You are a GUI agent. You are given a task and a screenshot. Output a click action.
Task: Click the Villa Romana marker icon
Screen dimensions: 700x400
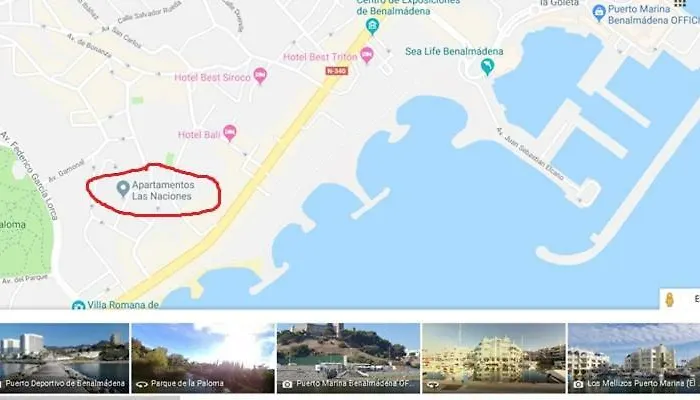[x=78, y=305]
